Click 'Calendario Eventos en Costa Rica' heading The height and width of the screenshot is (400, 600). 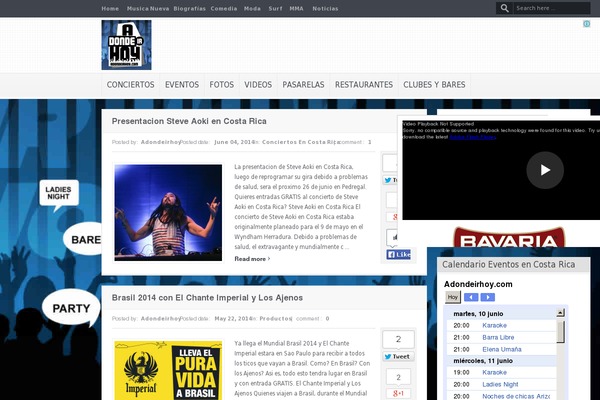(x=509, y=264)
